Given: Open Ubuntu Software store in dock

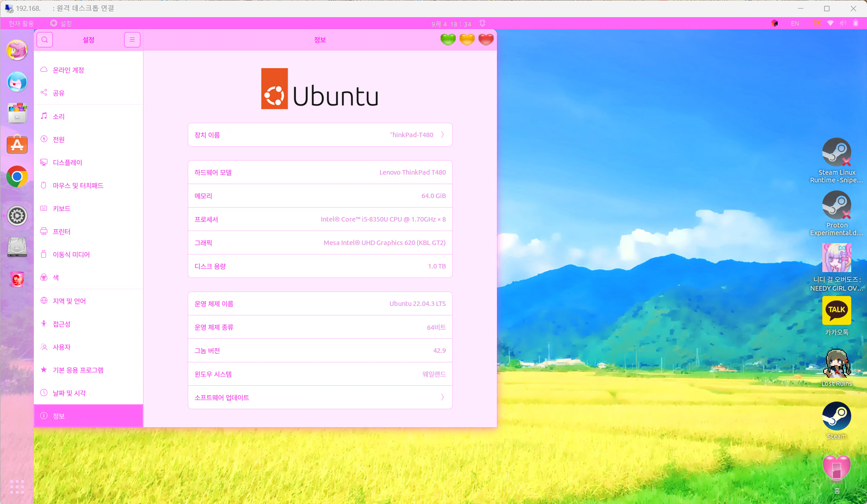Looking at the screenshot, I should (17, 145).
